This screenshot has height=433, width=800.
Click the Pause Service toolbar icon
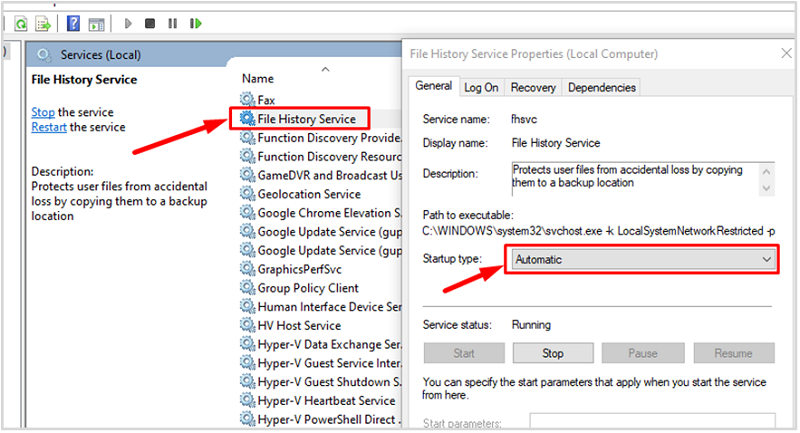click(x=172, y=22)
